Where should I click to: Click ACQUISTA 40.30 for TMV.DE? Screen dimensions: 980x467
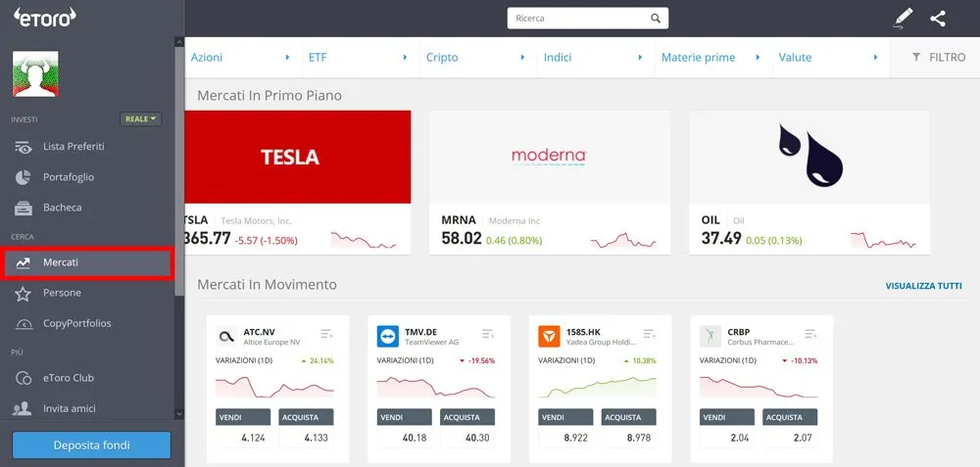(x=467, y=428)
